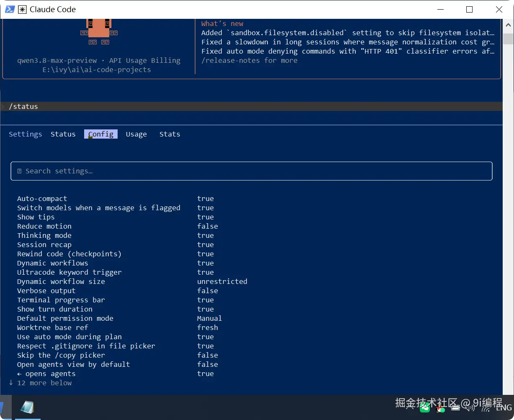This screenshot has width=514, height=420.
Task: Select the Dynamic workflows row
Action: tap(116, 263)
